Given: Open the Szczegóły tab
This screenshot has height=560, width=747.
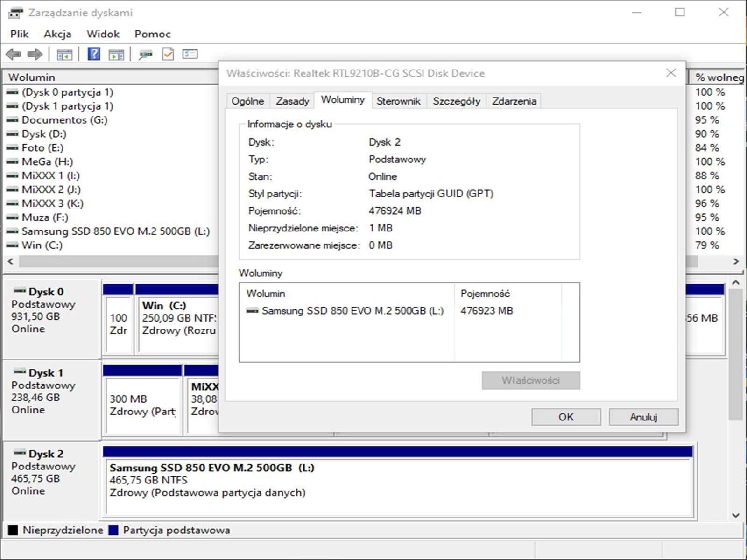Looking at the screenshot, I should click(x=456, y=101).
